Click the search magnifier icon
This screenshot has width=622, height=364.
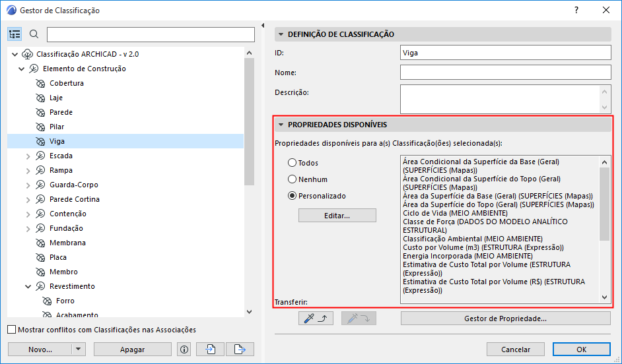coord(34,34)
